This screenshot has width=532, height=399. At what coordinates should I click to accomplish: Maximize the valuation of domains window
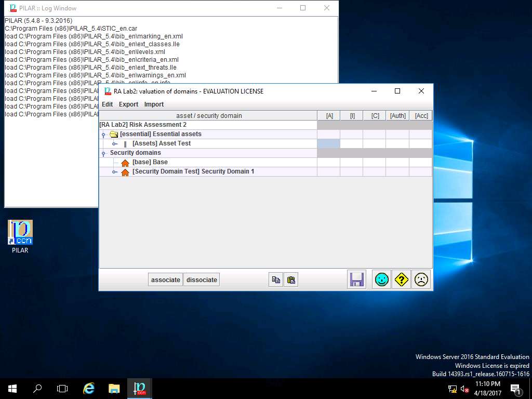tap(397, 91)
